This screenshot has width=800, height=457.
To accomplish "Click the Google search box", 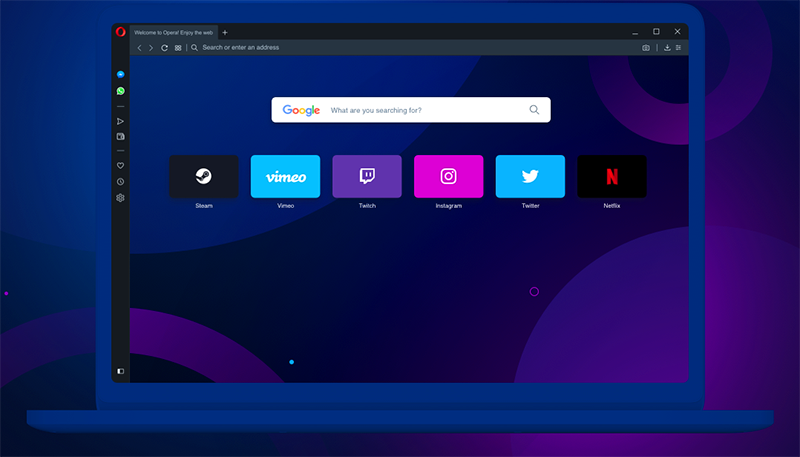I will [x=411, y=110].
